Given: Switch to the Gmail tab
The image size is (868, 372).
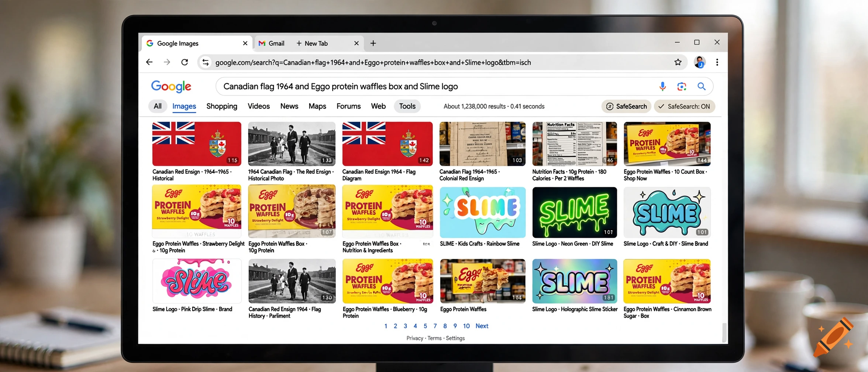Looking at the screenshot, I should (272, 43).
